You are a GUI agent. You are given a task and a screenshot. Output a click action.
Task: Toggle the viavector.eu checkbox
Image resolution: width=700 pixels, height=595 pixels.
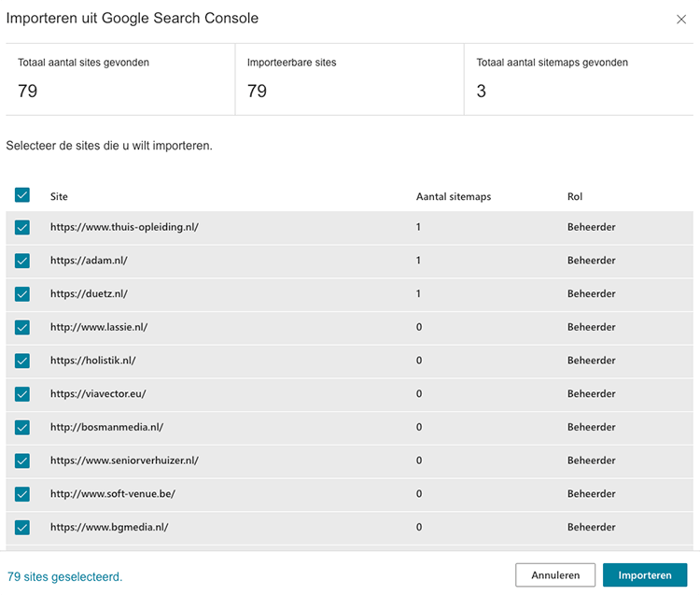click(21, 394)
